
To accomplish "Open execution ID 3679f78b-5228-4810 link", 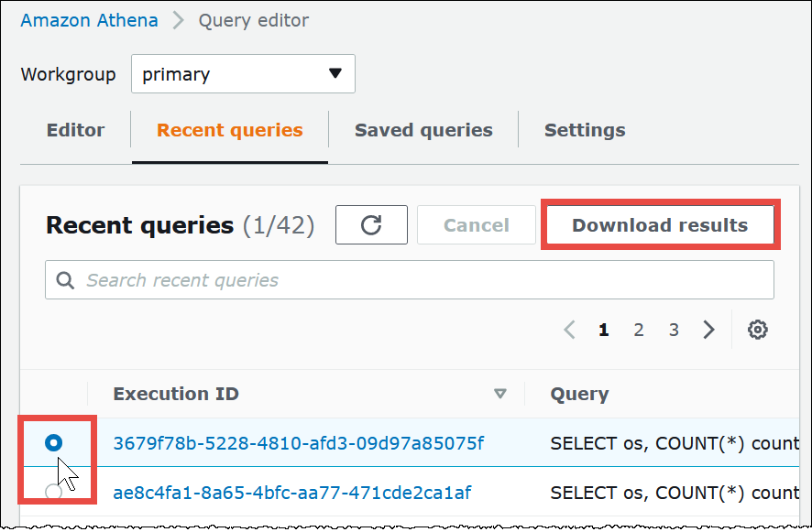I will (298, 443).
